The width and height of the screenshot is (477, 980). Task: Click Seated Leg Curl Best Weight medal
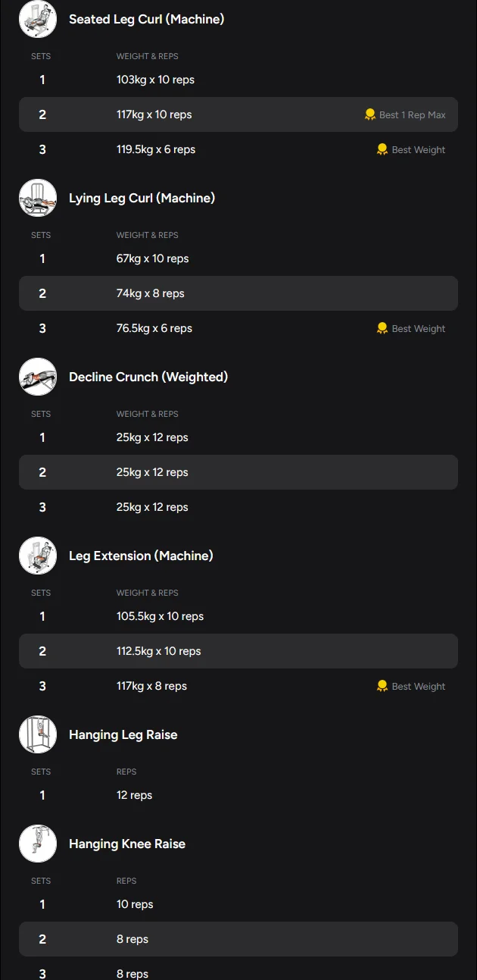(382, 149)
